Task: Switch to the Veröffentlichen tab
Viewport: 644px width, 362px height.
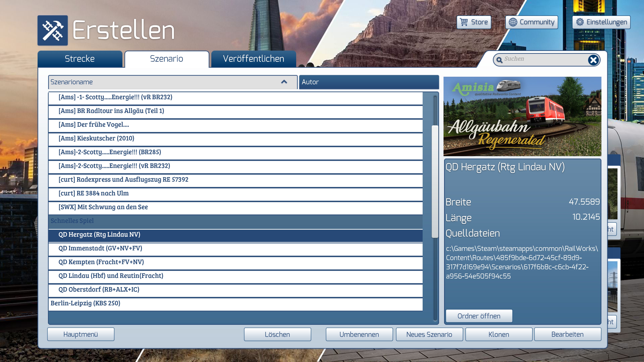Action: (254, 59)
